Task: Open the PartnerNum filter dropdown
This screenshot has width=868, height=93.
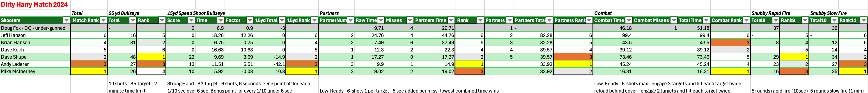Action: tap(350, 21)
